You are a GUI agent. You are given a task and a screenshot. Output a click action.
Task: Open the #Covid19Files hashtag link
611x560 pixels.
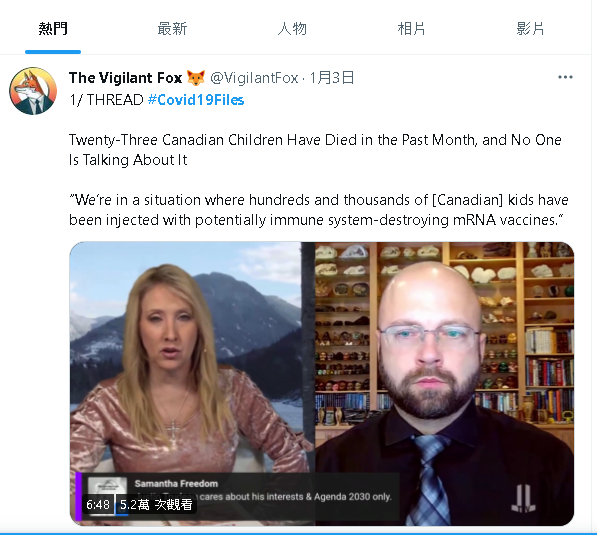[x=196, y=100]
